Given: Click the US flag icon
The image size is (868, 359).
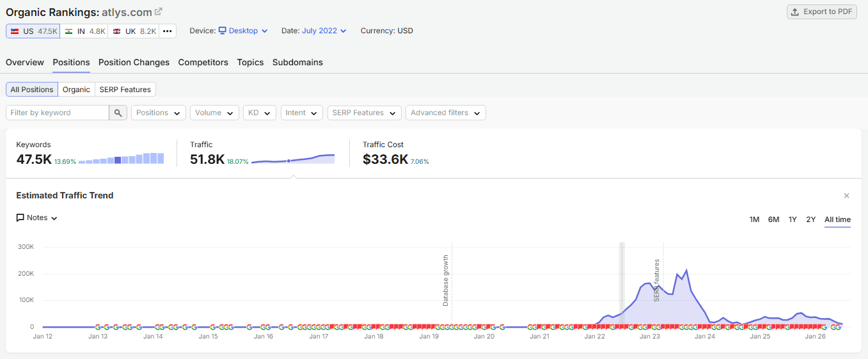Looking at the screenshot, I should 15,31.
